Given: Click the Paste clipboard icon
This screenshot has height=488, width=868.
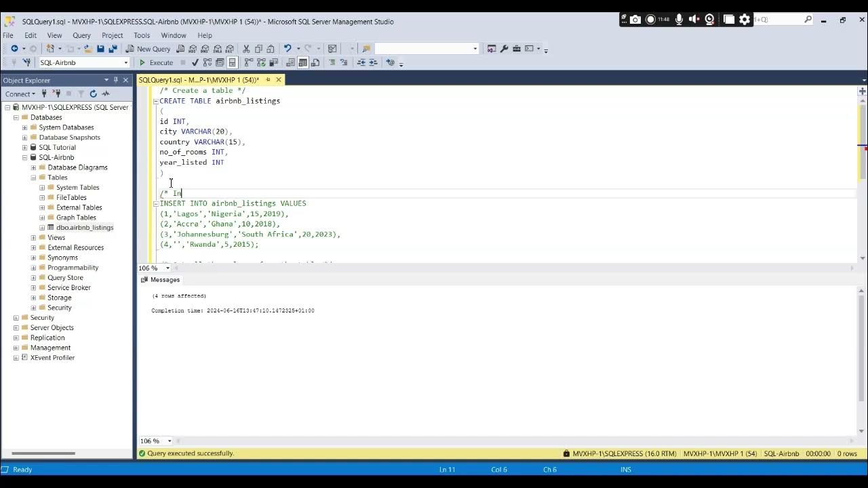Looking at the screenshot, I should 271,49.
